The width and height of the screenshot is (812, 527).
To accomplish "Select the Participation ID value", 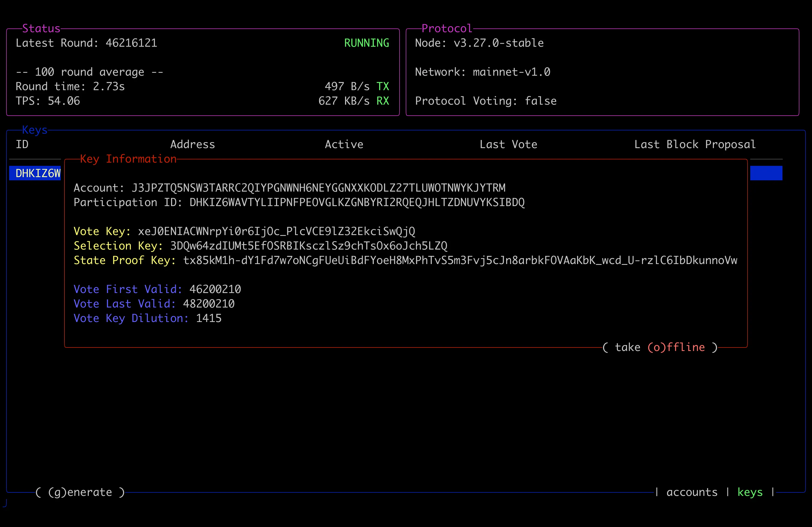I will tap(357, 202).
